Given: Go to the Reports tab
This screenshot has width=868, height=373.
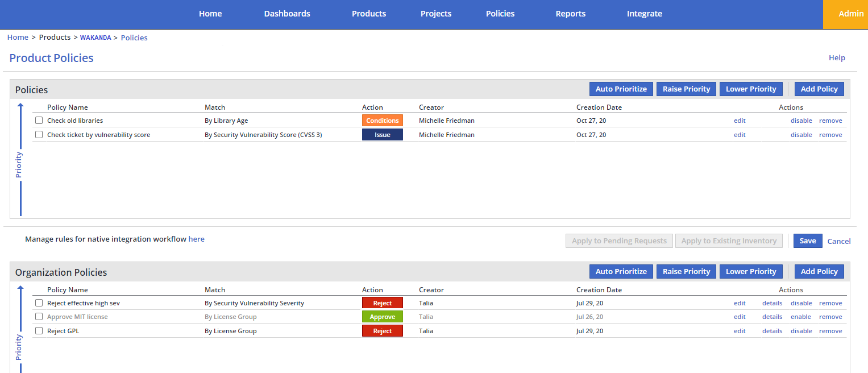Looking at the screenshot, I should 570,14.
